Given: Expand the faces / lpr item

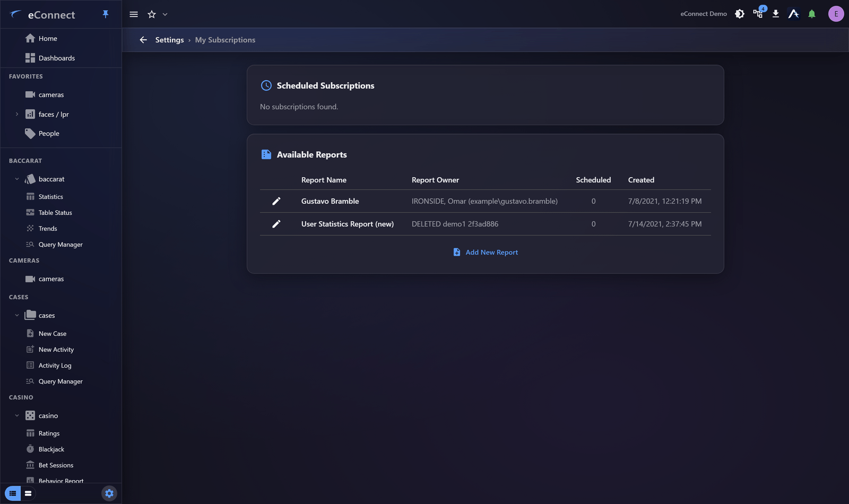Looking at the screenshot, I should point(17,114).
